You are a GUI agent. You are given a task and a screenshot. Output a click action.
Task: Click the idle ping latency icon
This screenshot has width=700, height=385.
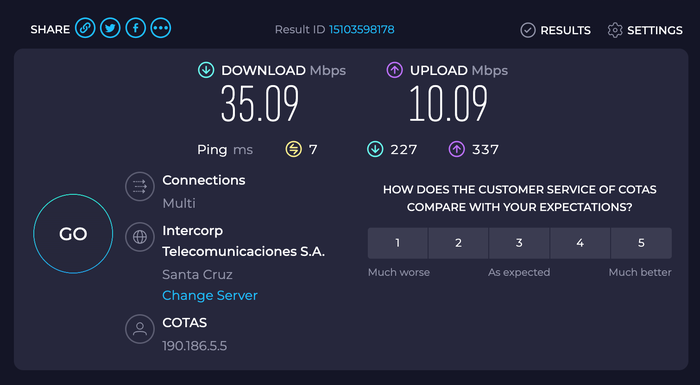(x=293, y=149)
